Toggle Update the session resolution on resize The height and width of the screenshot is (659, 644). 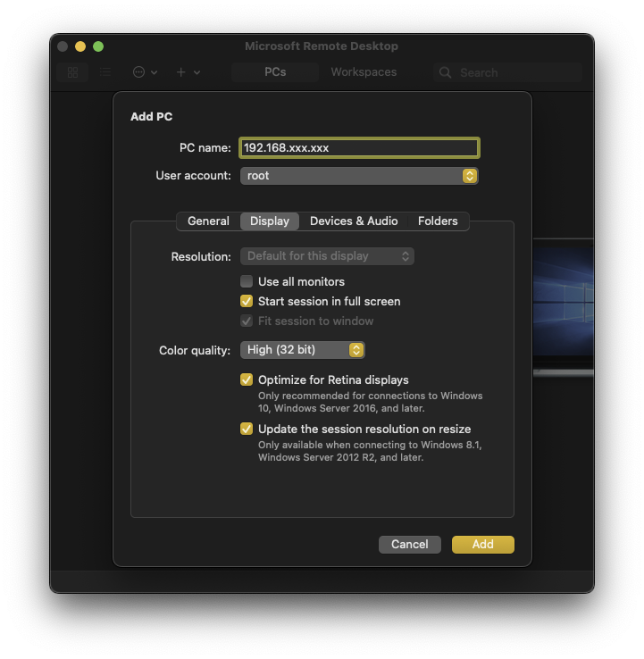[x=247, y=429]
